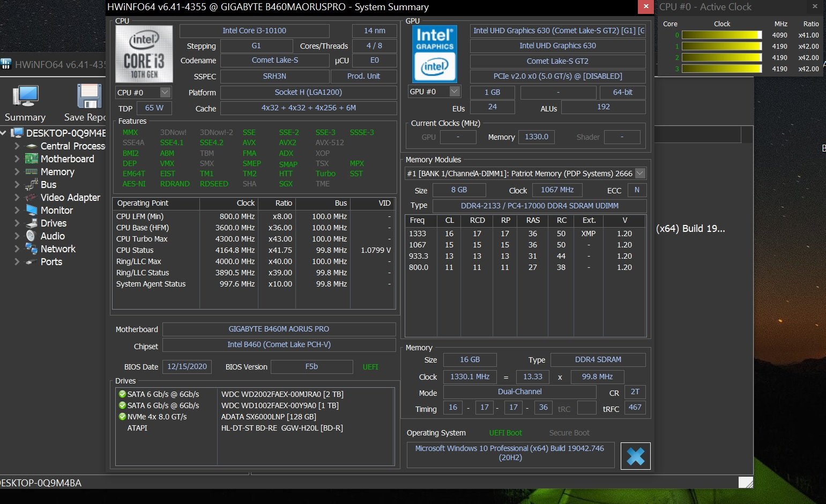
Task: Expand the Bus tree node
Action: (17, 185)
